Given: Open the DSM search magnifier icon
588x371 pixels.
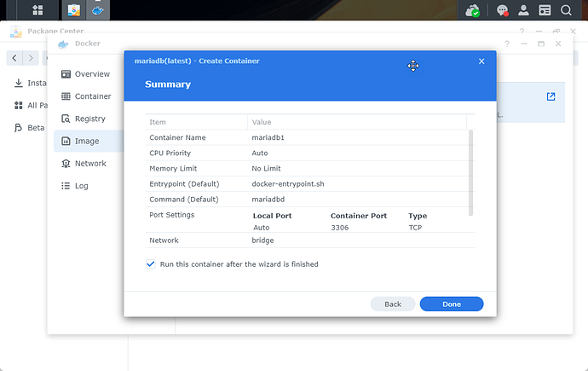Looking at the screenshot, I should pyautogui.click(x=567, y=11).
